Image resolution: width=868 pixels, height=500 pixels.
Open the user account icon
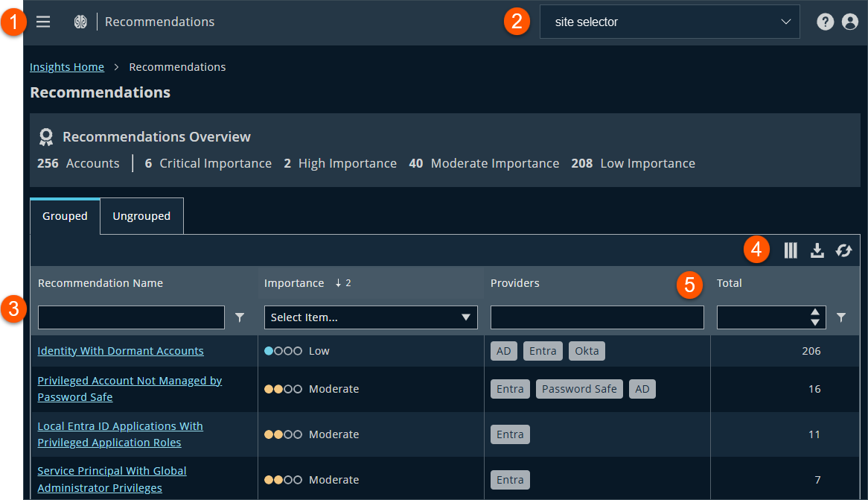pyautogui.click(x=849, y=22)
